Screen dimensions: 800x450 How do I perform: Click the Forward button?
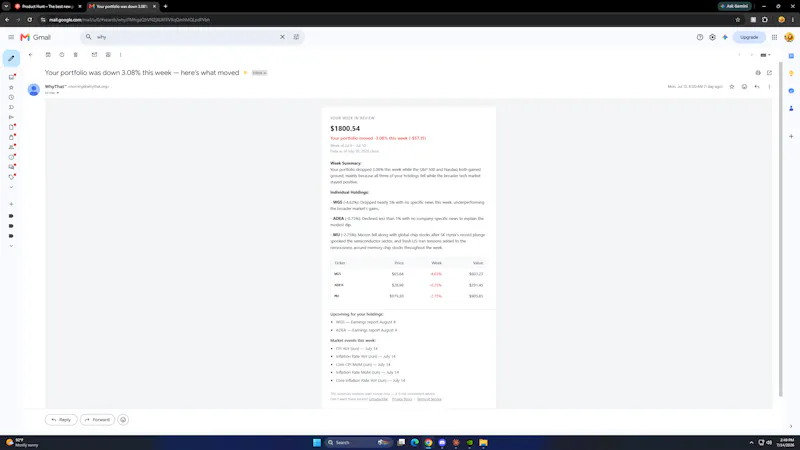(x=97, y=420)
